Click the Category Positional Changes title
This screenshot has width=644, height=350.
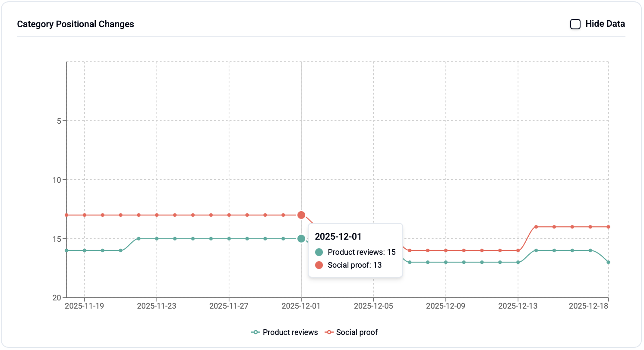(76, 24)
